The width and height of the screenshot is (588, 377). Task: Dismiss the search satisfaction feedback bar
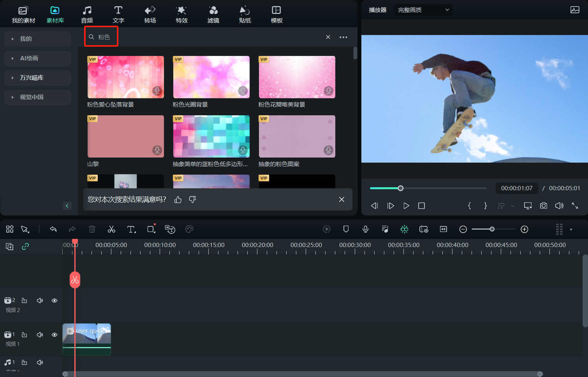coord(342,200)
